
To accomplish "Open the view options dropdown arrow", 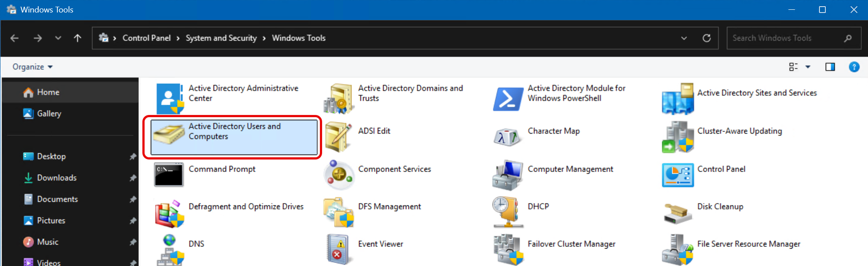I will pos(808,67).
